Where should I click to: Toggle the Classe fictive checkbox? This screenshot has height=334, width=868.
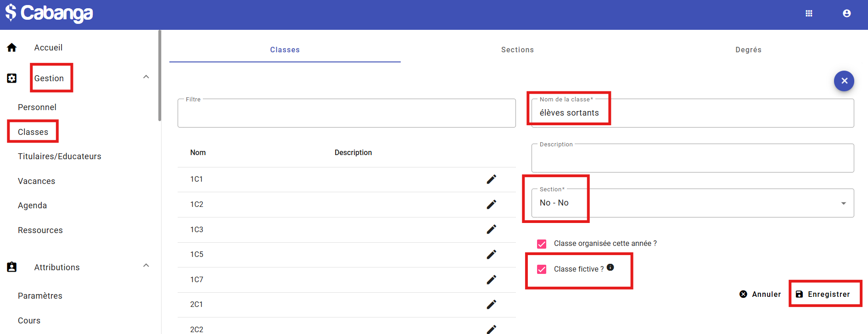click(542, 269)
